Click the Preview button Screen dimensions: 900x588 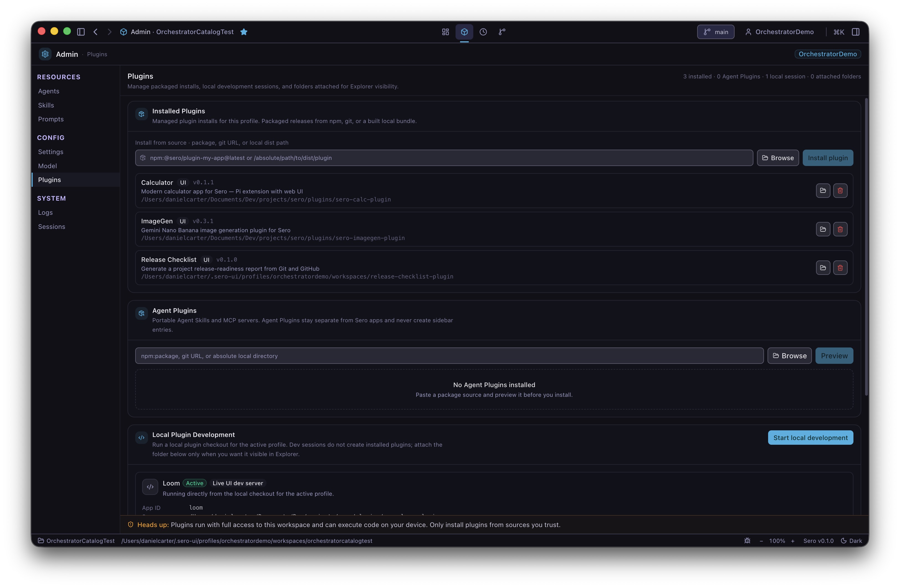[x=834, y=356]
